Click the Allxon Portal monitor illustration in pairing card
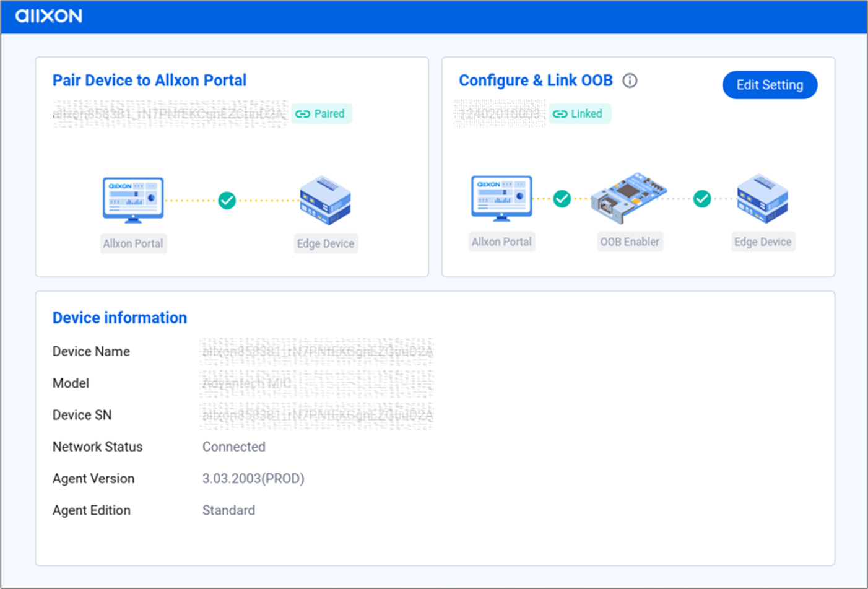The width and height of the screenshot is (868, 589). tap(133, 199)
